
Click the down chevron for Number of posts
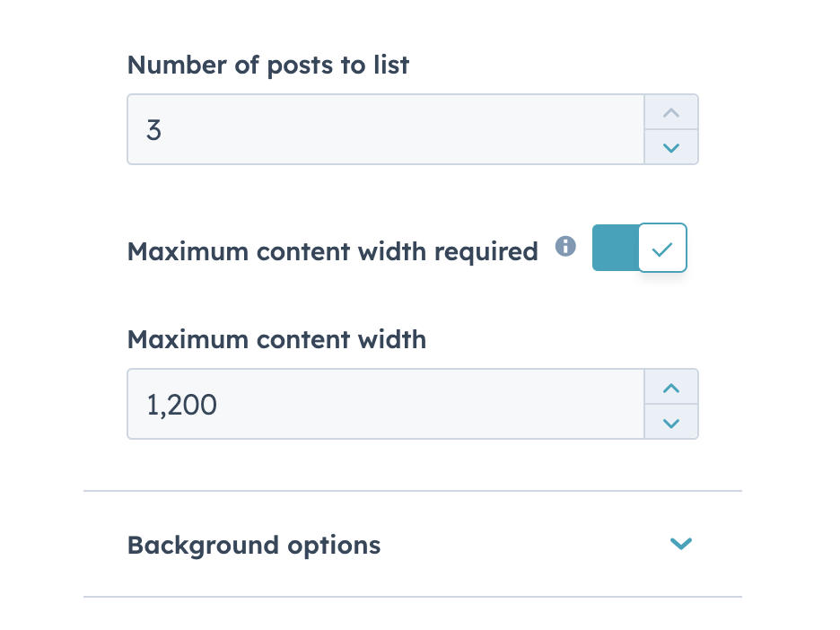(x=670, y=146)
